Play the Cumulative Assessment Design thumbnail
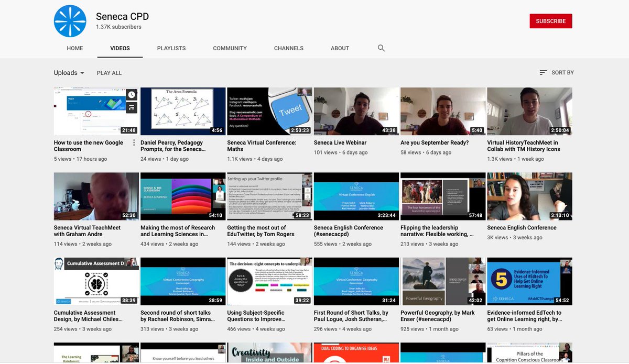This screenshot has width=629, height=364. 96,281
